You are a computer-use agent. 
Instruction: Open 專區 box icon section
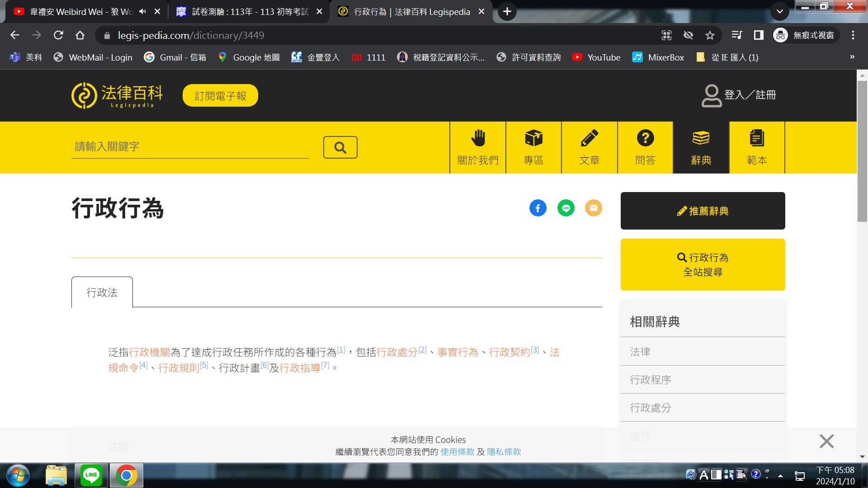point(533,147)
